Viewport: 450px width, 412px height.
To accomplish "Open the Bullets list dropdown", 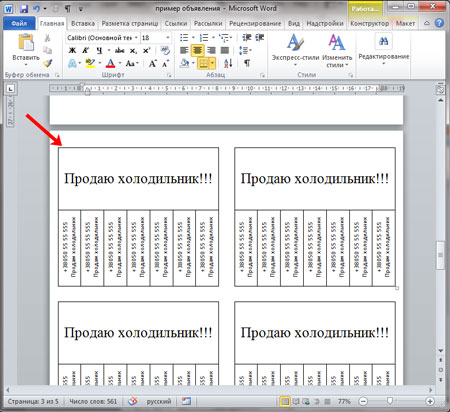I will tap(193, 38).
